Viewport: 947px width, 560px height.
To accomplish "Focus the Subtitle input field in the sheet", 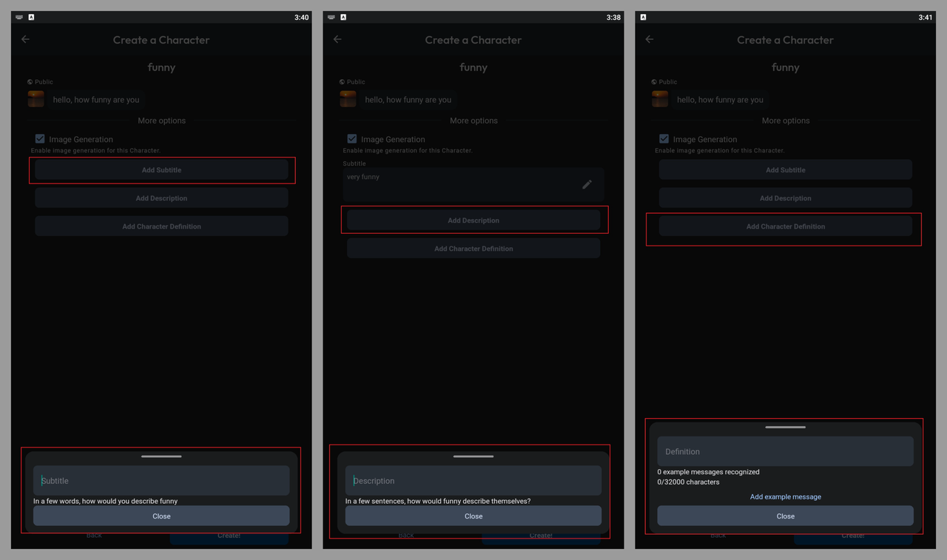I will point(161,481).
